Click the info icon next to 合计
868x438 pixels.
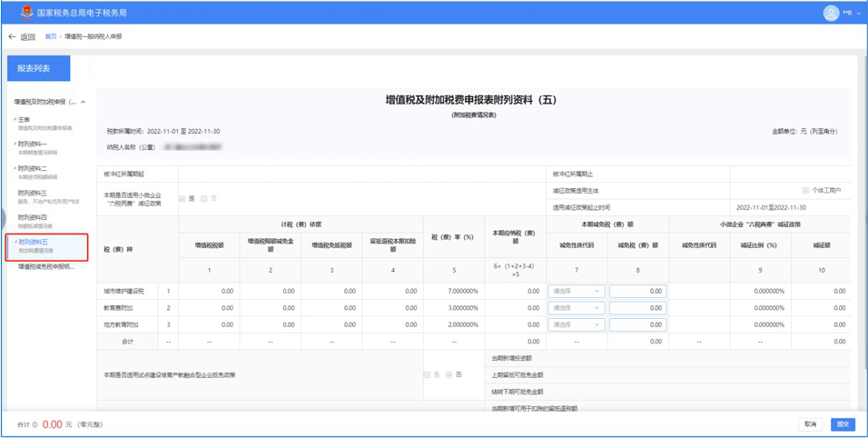(35, 425)
